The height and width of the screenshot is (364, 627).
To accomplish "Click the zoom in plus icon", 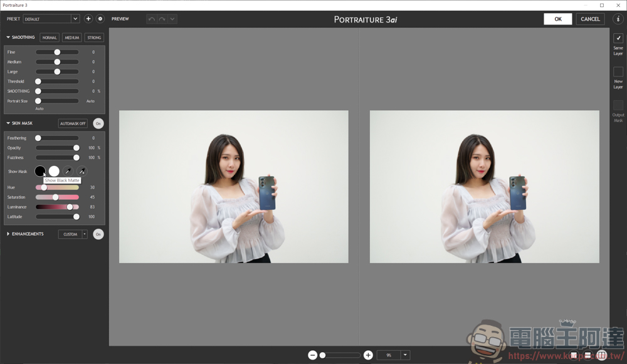I will coord(368,355).
